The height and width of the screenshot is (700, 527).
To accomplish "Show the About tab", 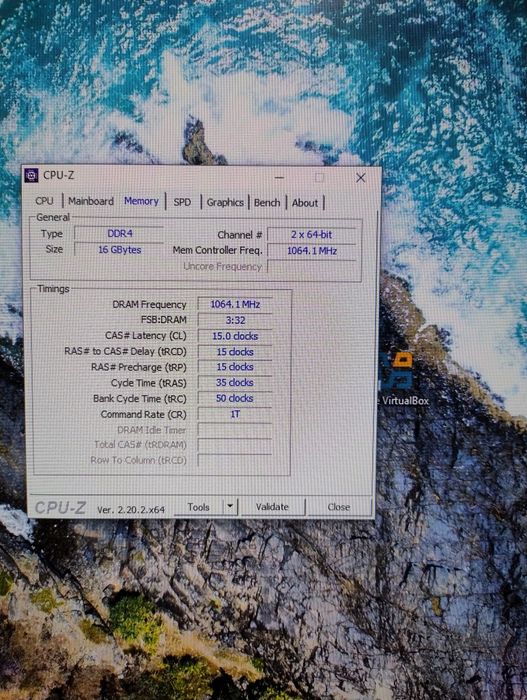I will tap(305, 203).
